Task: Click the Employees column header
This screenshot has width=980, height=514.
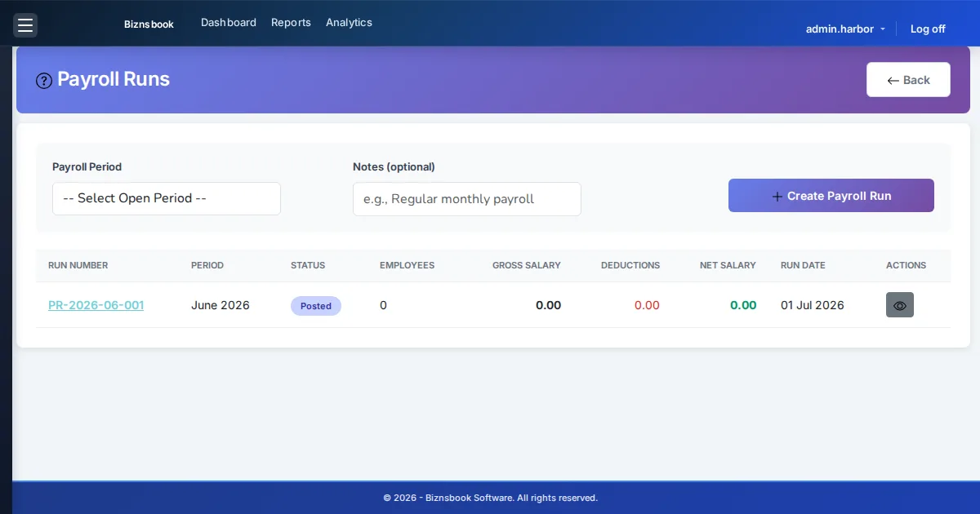Action: (x=407, y=265)
